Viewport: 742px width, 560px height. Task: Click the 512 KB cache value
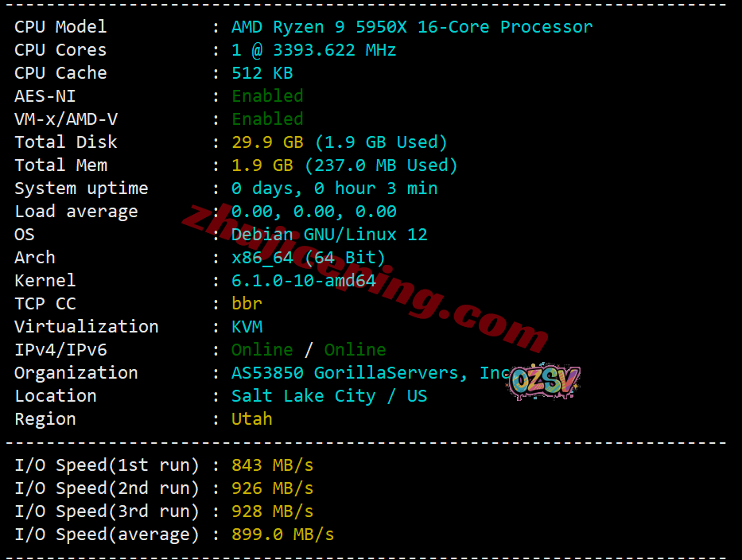262,73
